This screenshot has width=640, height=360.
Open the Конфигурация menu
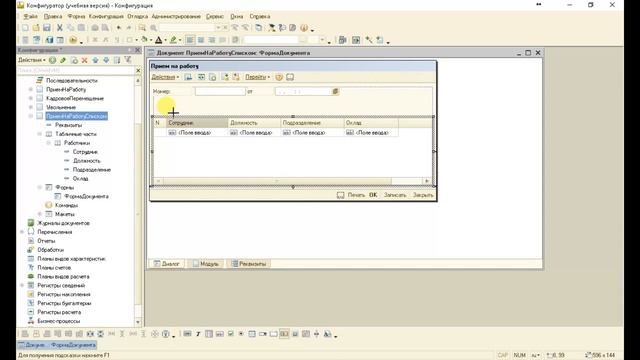click(106, 17)
